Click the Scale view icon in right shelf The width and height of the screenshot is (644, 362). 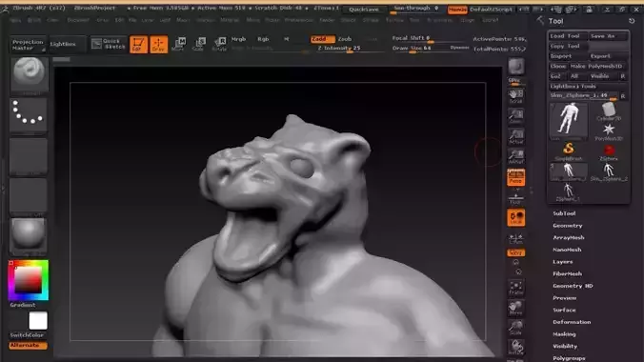click(515, 328)
